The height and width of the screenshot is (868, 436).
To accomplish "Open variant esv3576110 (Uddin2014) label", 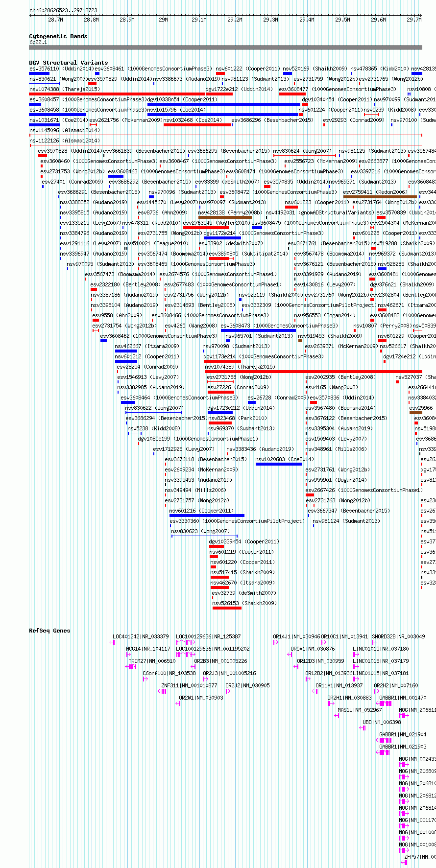I will pos(61,69).
